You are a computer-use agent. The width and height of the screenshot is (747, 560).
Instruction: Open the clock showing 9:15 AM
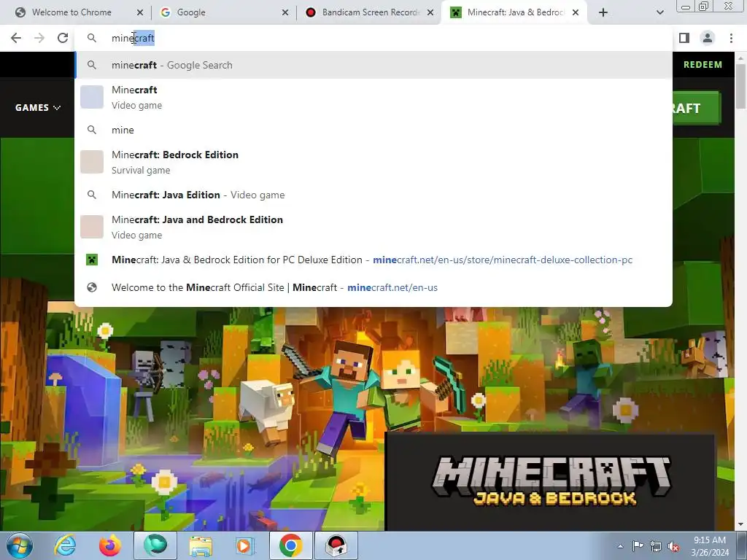point(710,546)
